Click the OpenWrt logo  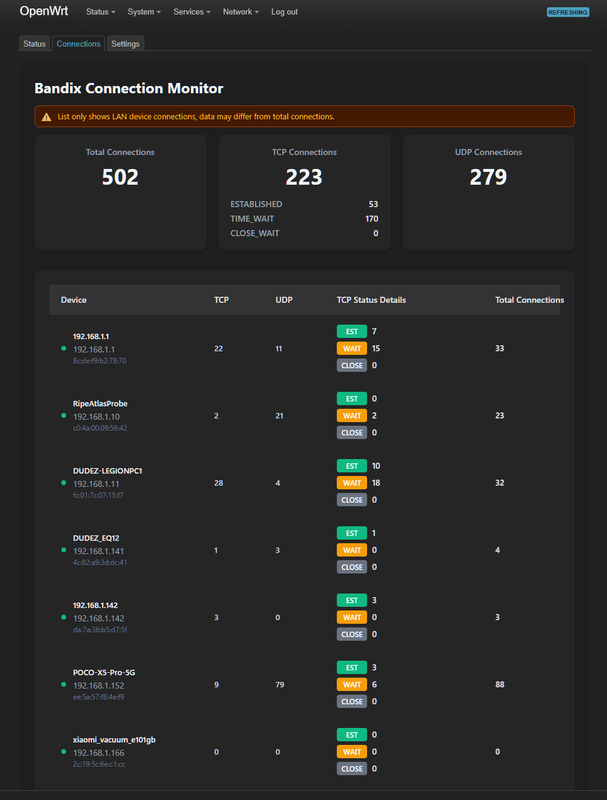(x=44, y=11)
